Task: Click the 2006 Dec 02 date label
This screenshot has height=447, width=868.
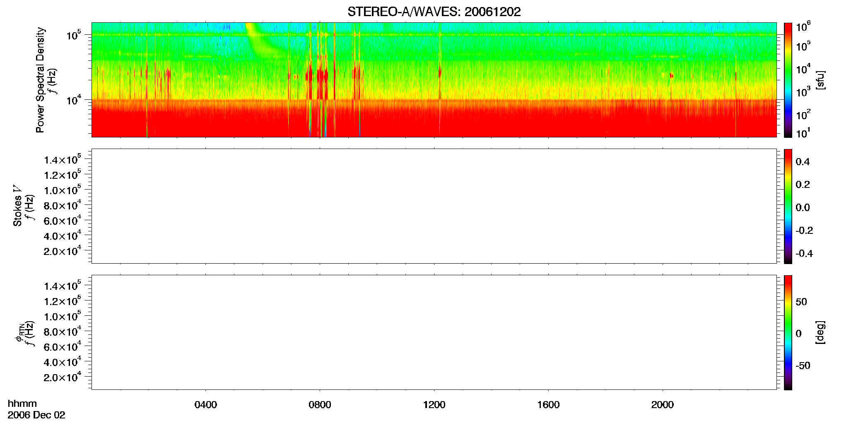Action: [x=36, y=415]
